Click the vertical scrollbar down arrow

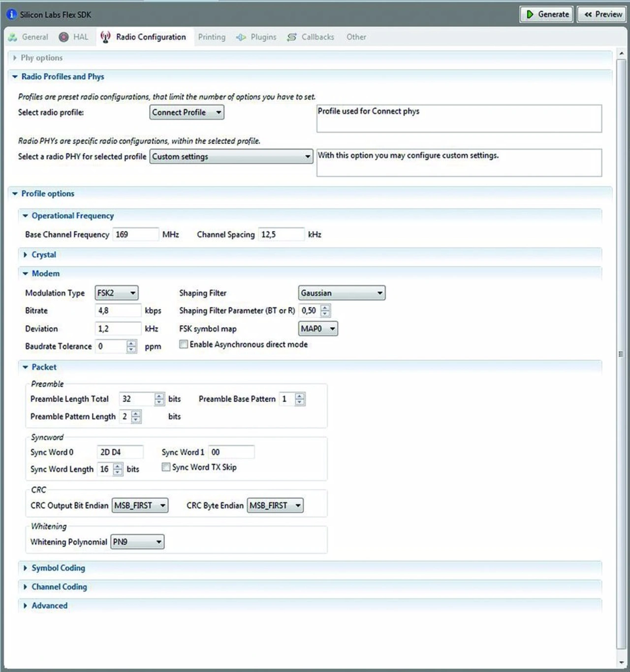click(621, 662)
